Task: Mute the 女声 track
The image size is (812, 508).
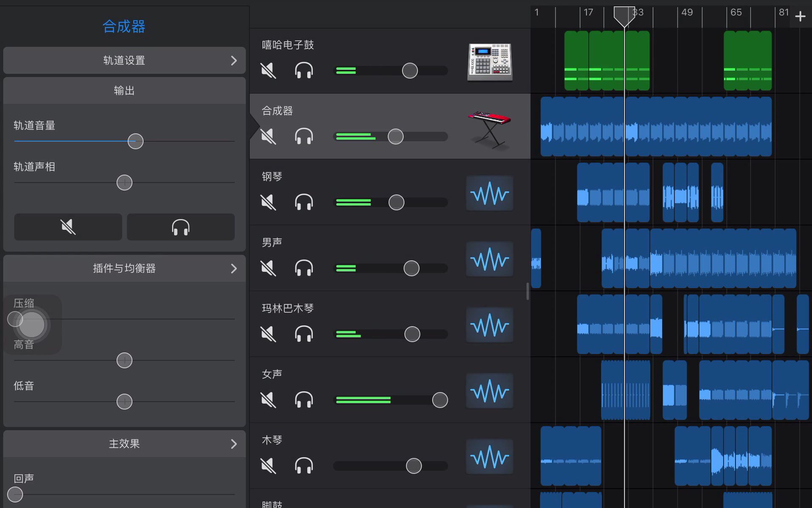Action: pyautogui.click(x=268, y=400)
